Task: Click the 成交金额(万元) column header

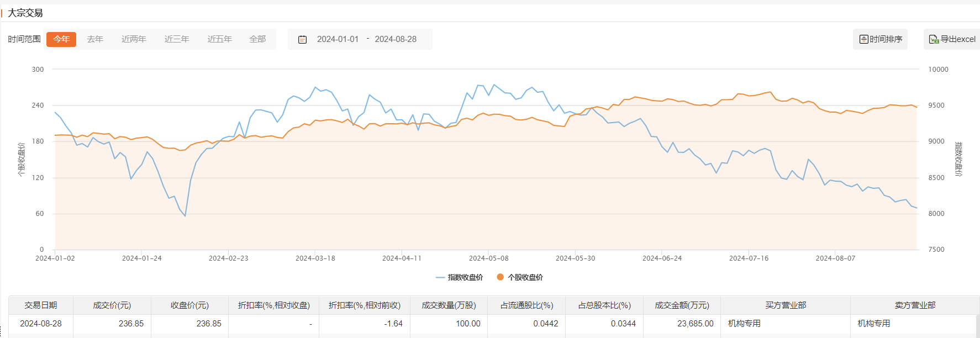Action: click(x=682, y=305)
